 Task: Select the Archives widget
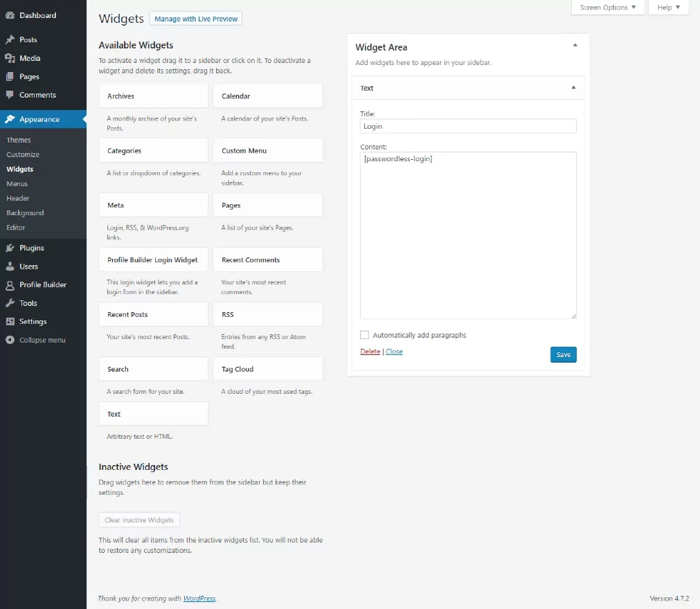point(153,96)
